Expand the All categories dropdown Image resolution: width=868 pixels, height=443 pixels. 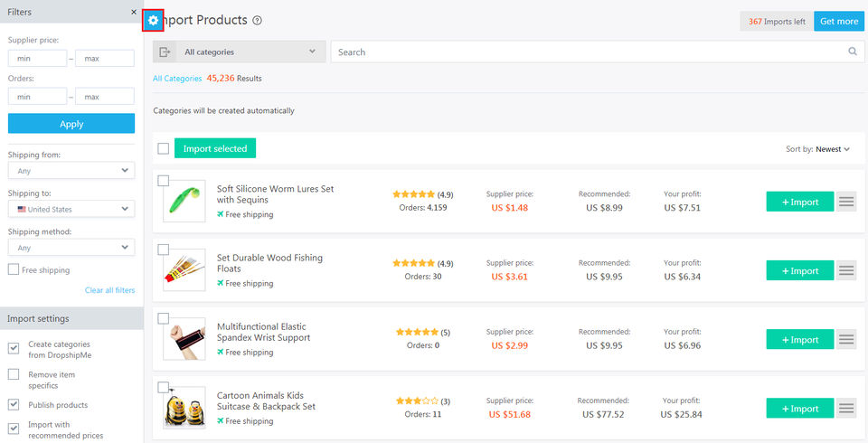click(x=250, y=52)
